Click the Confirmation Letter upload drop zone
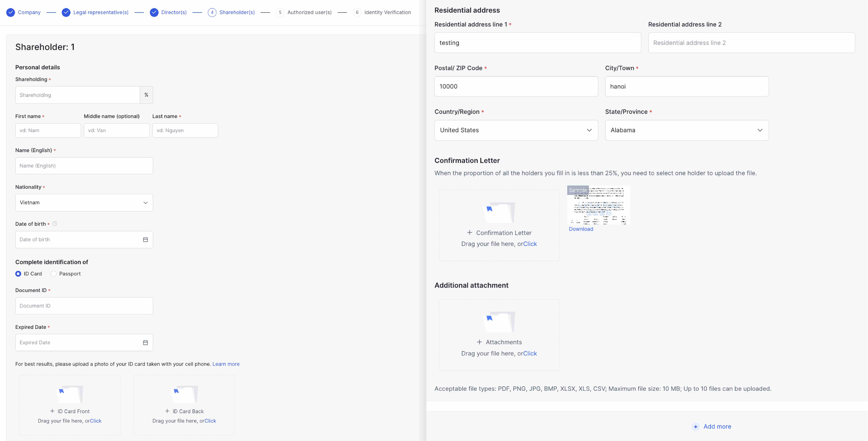The width and height of the screenshot is (868, 441). (499, 225)
